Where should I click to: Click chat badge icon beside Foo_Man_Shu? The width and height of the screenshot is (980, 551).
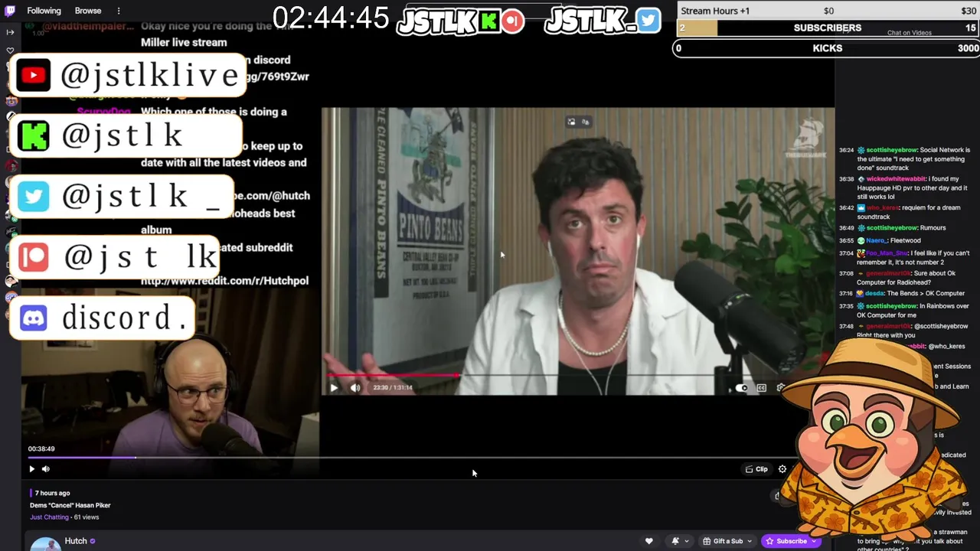click(x=861, y=253)
